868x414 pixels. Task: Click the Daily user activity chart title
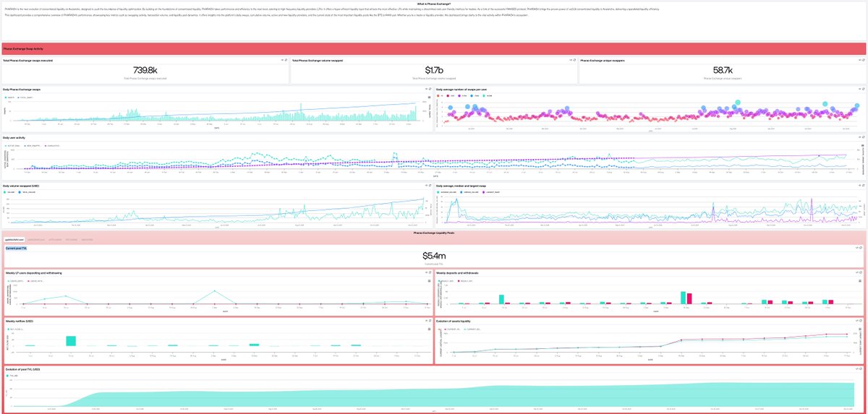(x=14, y=137)
